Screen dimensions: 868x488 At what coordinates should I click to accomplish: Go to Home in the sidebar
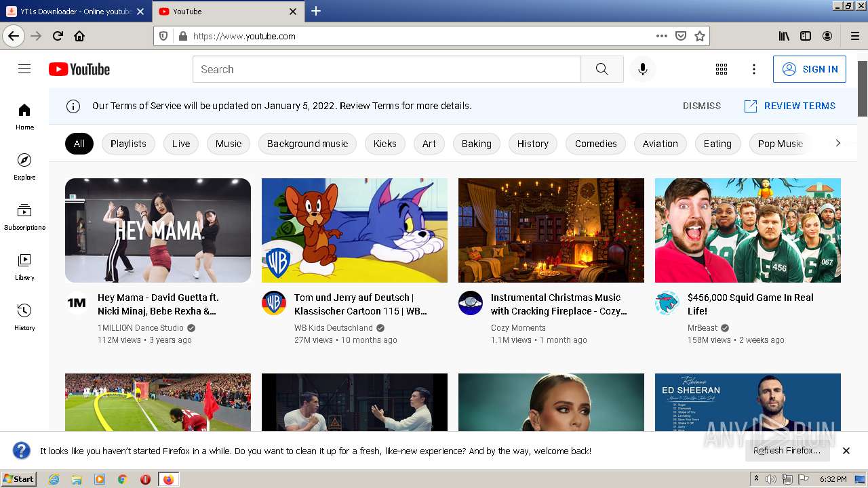24,117
